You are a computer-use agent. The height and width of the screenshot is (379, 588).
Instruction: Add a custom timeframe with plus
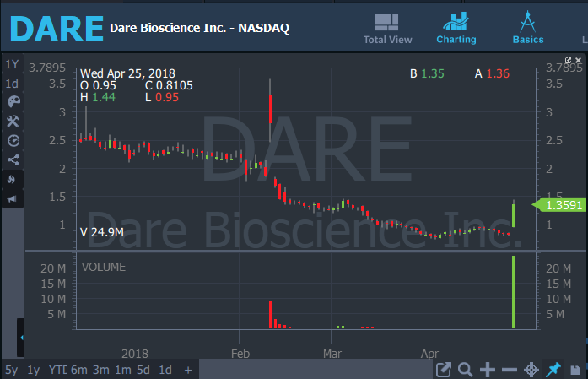[188, 371]
